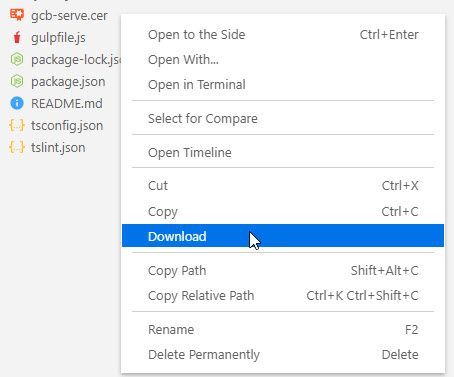Cut the selected file
This screenshot has width=454, height=377.
click(x=283, y=186)
